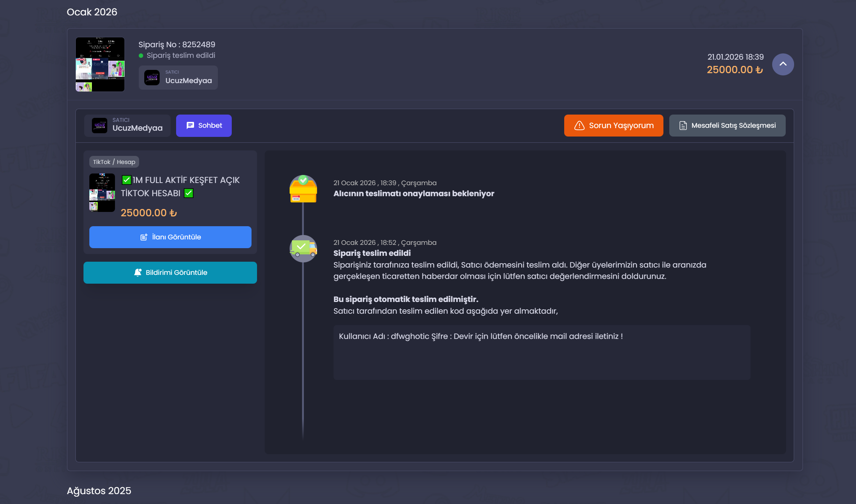Click the UcuzMedyaa logo next to Sohbet
The height and width of the screenshot is (504, 856).
pos(100,126)
